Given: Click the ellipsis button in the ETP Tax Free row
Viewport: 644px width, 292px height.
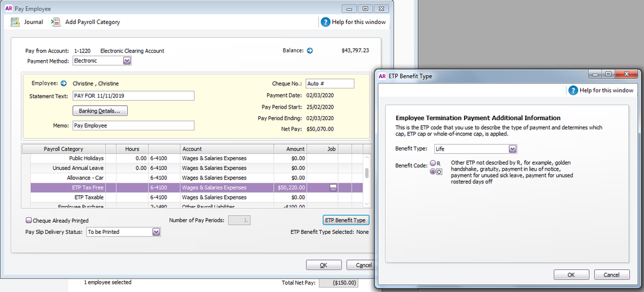Looking at the screenshot, I should [x=333, y=187].
